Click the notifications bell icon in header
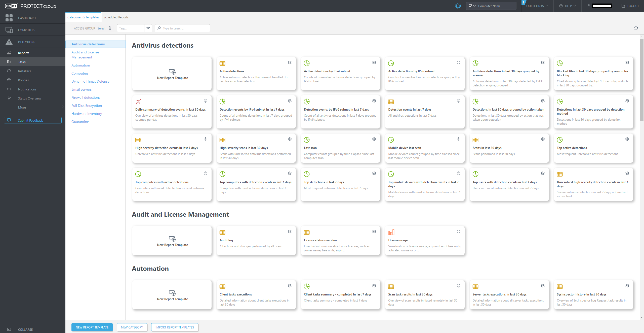The height and width of the screenshot is (333, 644). [x=458, y=6]
